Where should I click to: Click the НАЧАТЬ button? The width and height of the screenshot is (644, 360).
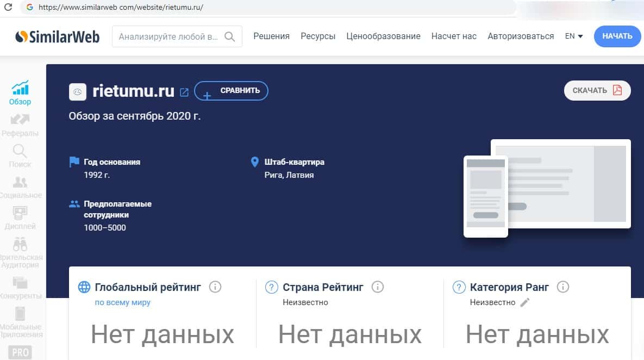coord(617,36)
